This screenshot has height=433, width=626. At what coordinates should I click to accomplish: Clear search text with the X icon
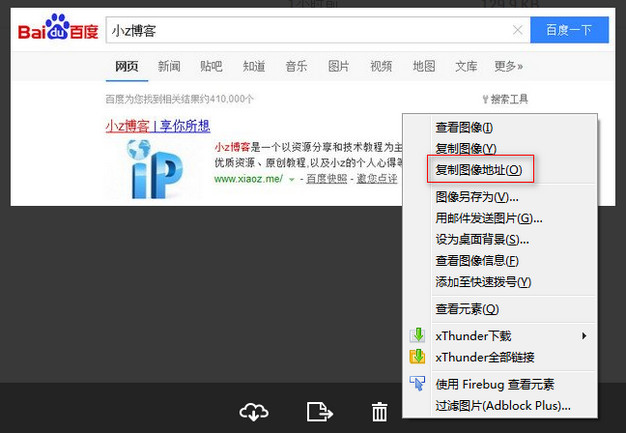(517, 31)
